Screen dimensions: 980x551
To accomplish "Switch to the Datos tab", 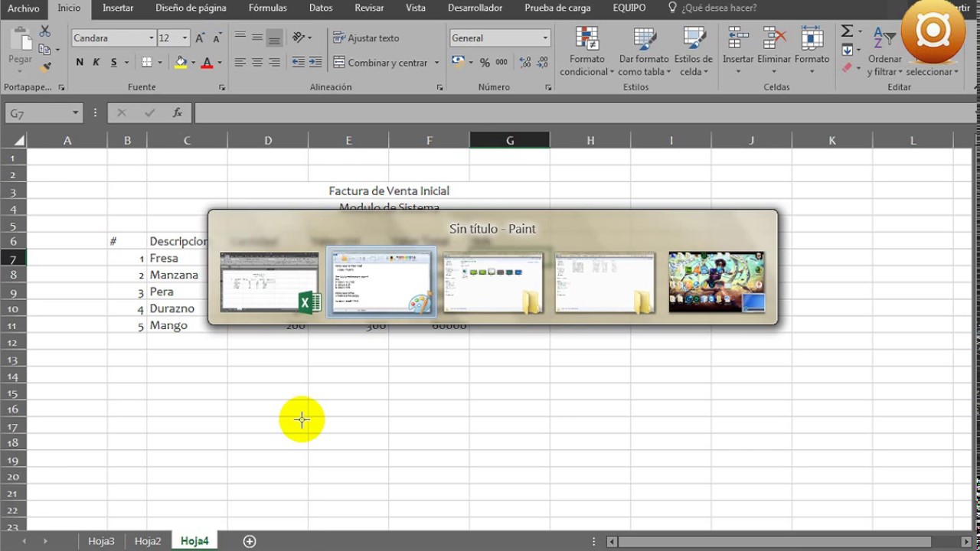I will (x=321, y=8).
